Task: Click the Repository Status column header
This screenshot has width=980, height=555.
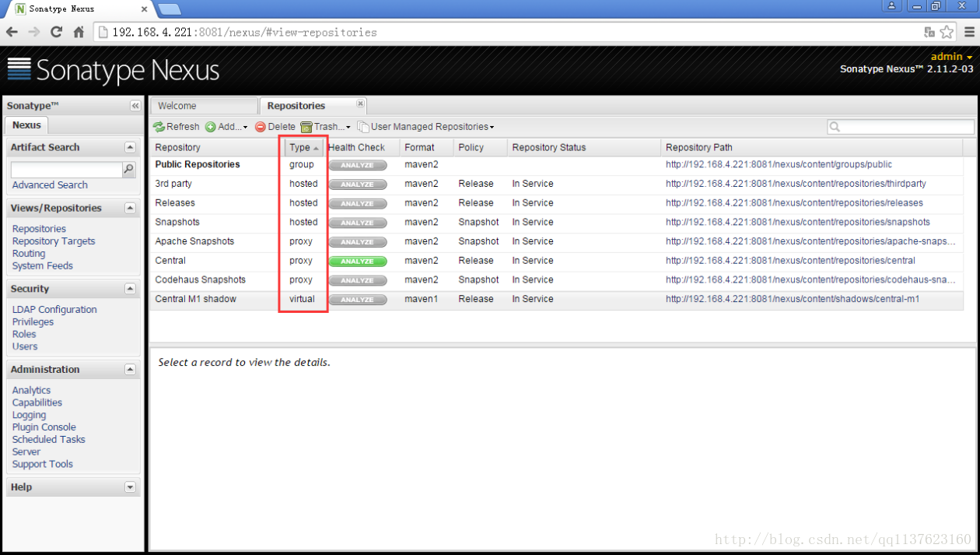Action: click(x=584, y=147)
